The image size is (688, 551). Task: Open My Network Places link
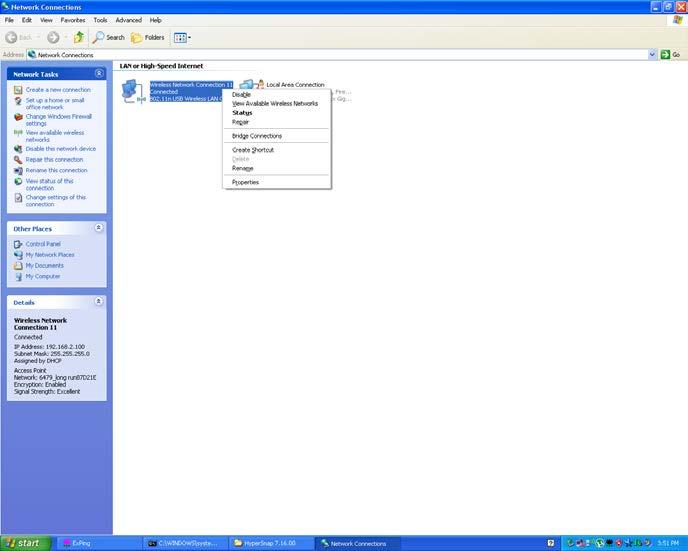pyautogui.click(x=50, y=255)
